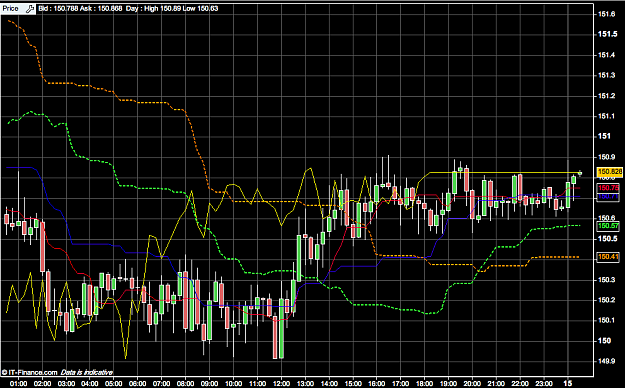Click the 07:00 time axis label
625x388 pixels.
pyautogui.click(x=162, y=384)
